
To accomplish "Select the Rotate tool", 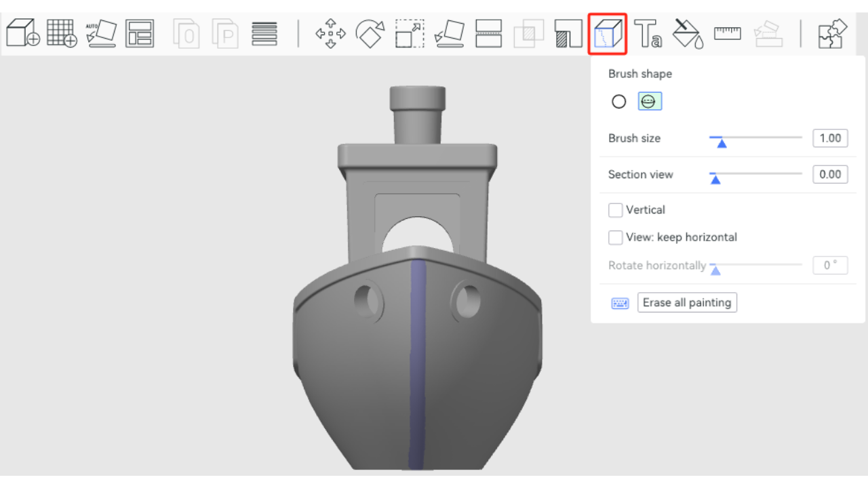I will point(370,33).
